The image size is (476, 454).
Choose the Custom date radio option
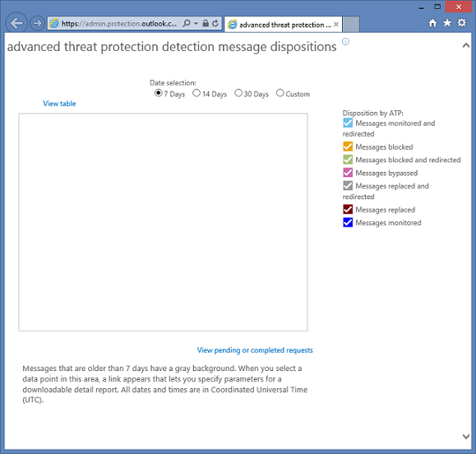(280, 93)
